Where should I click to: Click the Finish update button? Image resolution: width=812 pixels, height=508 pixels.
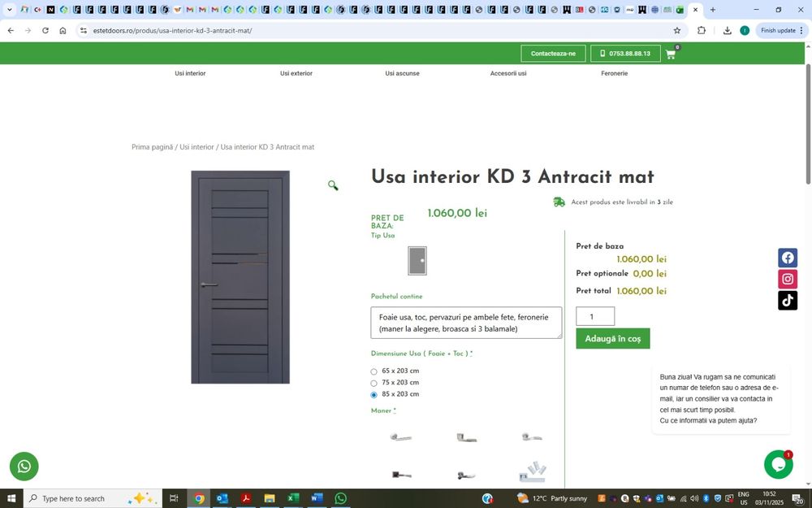coord(782,31)
